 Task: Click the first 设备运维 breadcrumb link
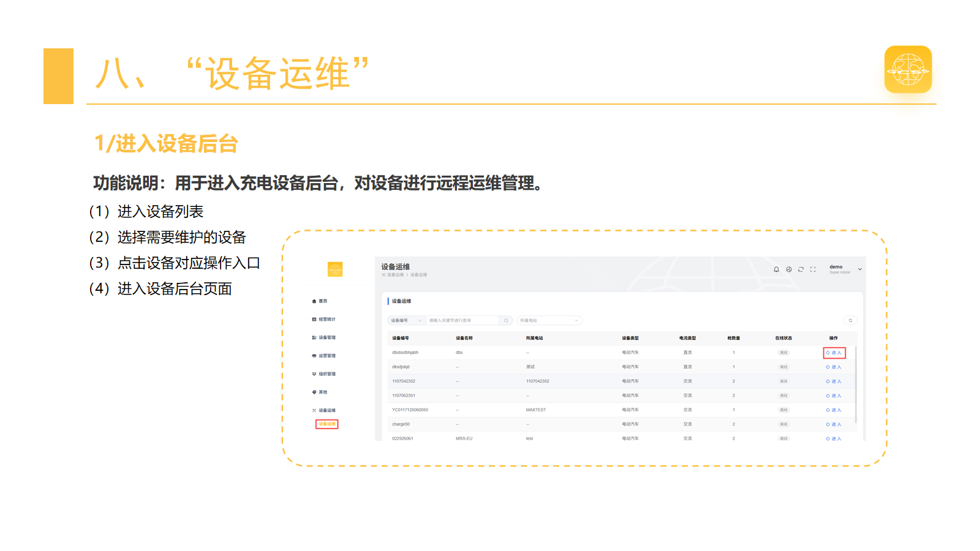coord(395,275)
